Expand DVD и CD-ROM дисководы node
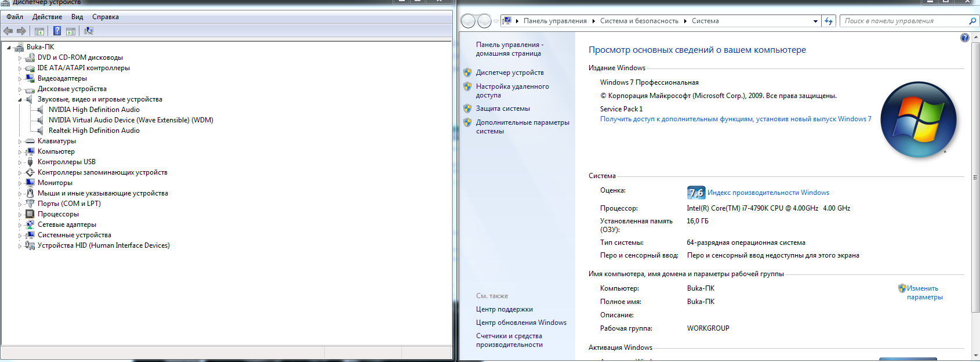 20,58
